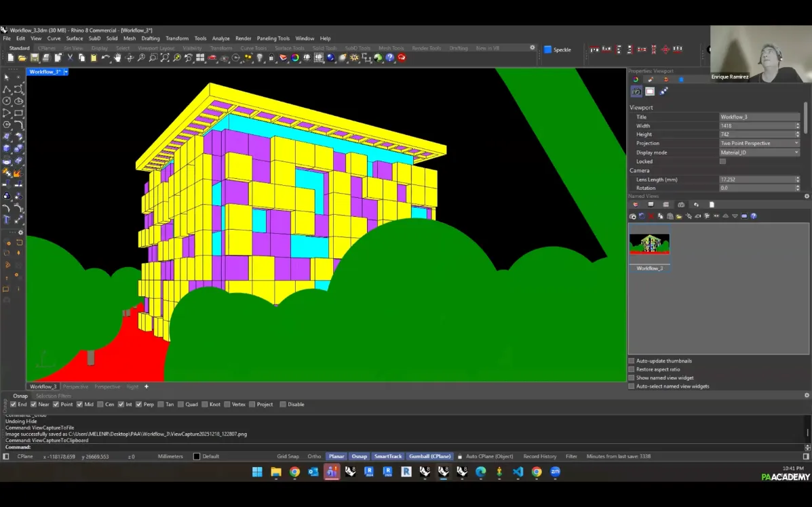This screenshot has height=507, width=812.
Task: Switch to the Curve Tools toolbar tab
Action: pyautogui.click(x=253, y=48)
